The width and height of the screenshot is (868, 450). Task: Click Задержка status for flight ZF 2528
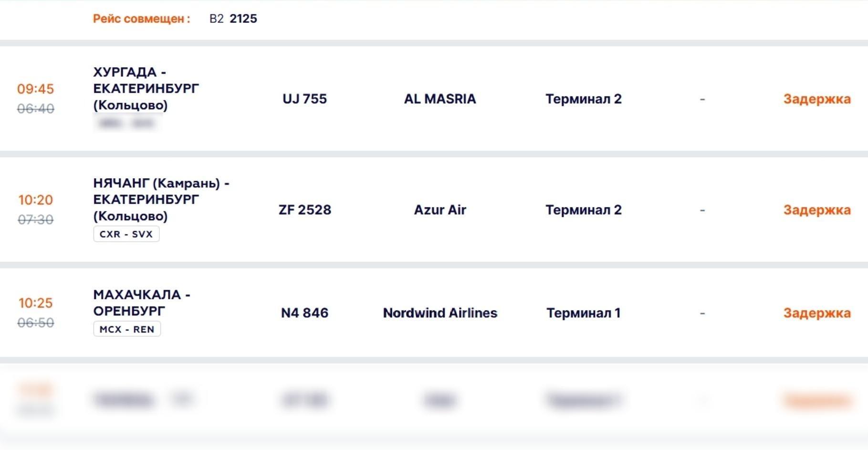coord(816,210)
